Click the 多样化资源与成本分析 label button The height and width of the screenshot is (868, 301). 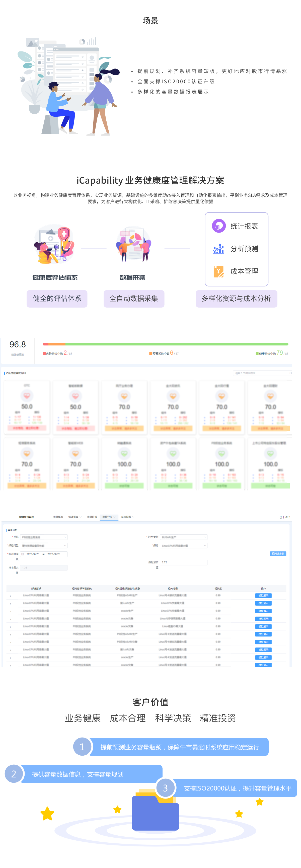(x=236, y=299)
